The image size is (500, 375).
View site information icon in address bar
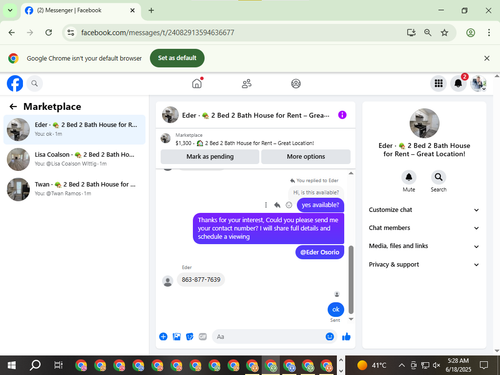pos(71,33)
